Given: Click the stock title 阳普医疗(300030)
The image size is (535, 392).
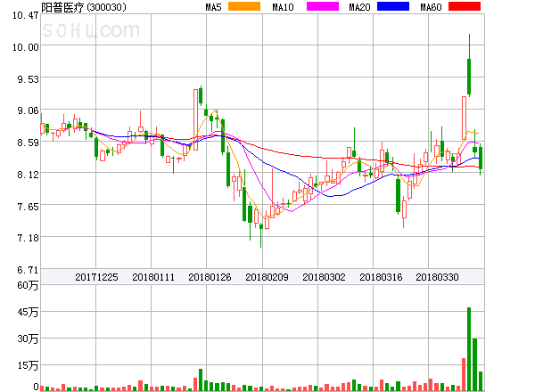Looking at the screenshot, I should (84, 7).
